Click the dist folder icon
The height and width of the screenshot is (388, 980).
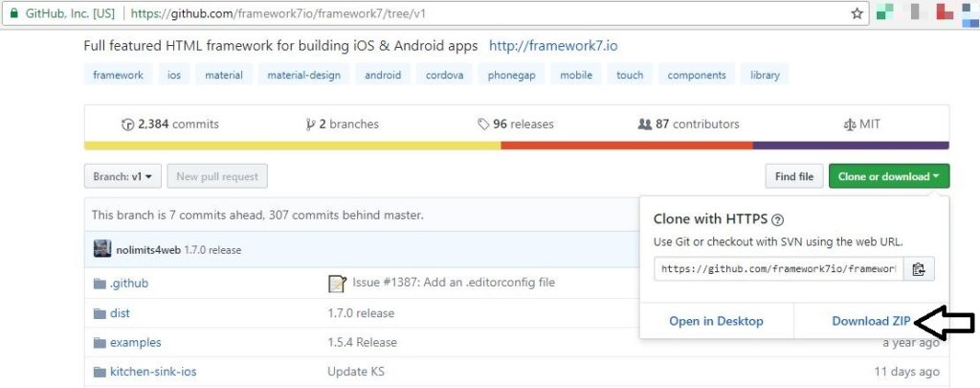point(100,313)
